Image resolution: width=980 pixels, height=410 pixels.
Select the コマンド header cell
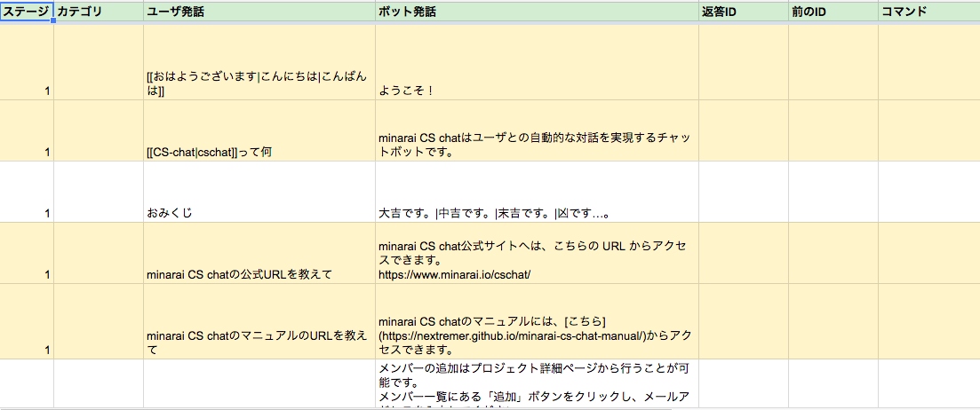tap(928, 12)
